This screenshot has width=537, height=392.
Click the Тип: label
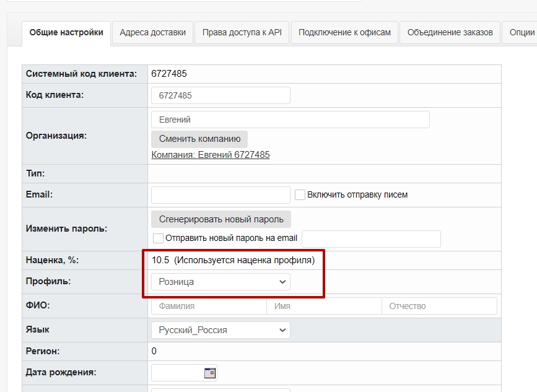pyautogui.click(x=35, y=173)
